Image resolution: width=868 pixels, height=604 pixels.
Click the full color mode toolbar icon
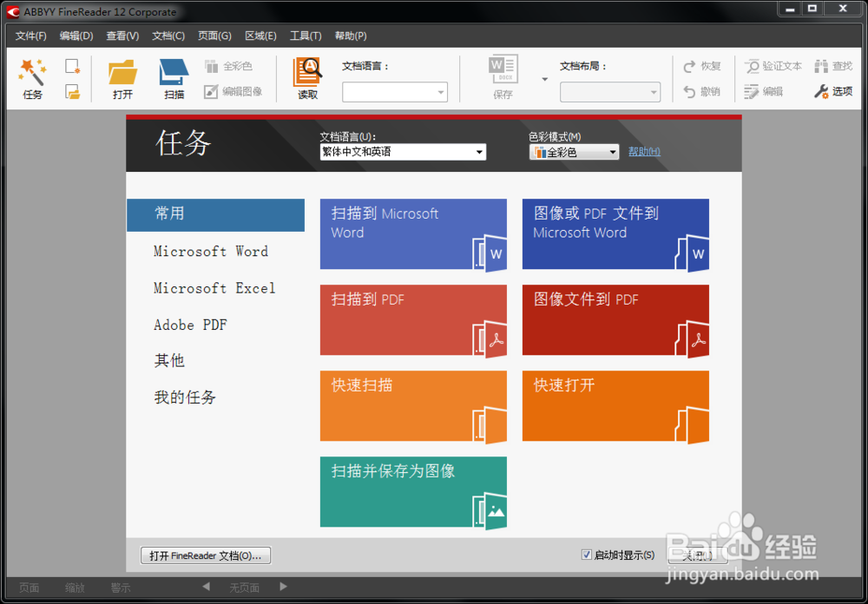(x=228, y=67)
